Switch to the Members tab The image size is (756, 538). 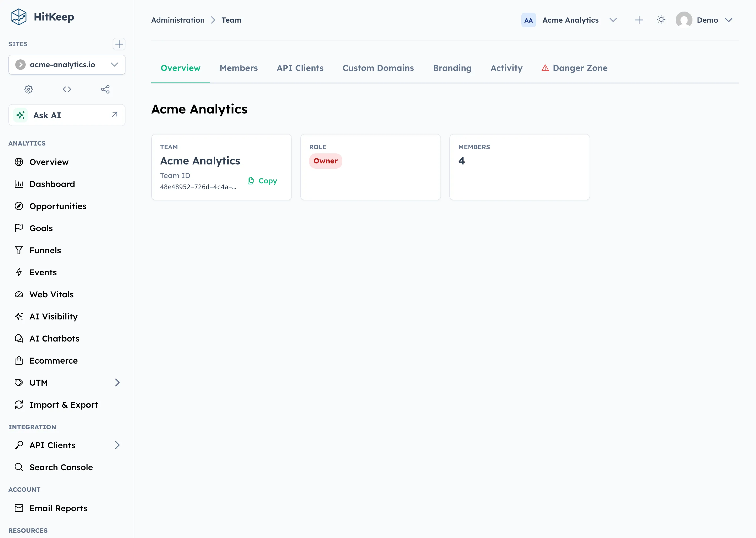click(239, 68)
